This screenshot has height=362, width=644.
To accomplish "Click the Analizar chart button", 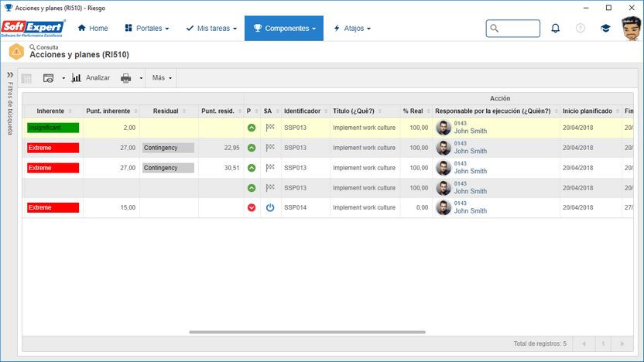I will point(91,78).
